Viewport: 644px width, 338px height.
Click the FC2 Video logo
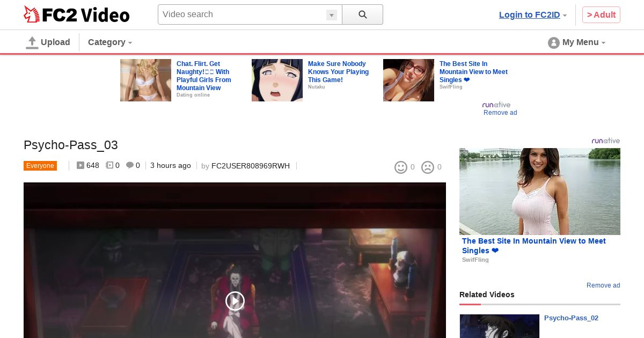pos(77,14)
